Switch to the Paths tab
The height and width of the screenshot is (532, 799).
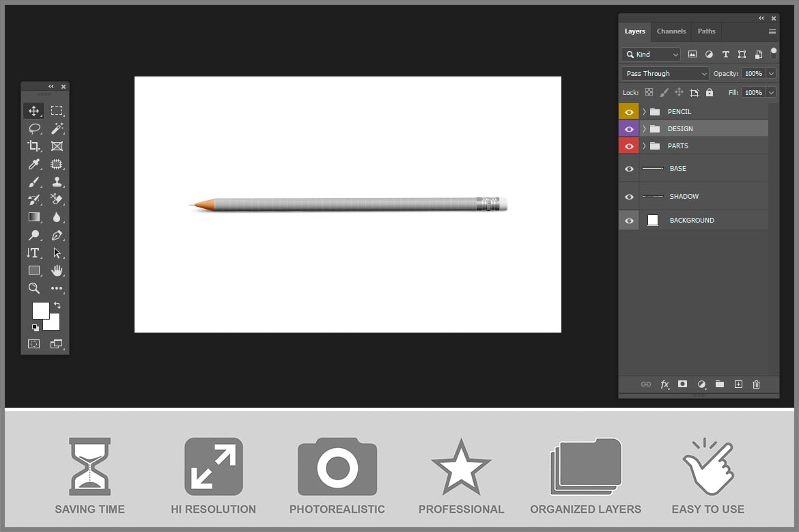click(706, 31)
